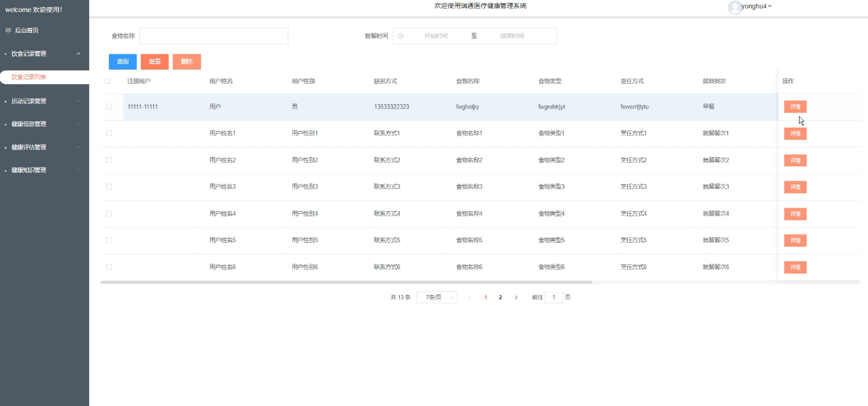
Task: Click the 食物名称 column header
Action: (468, 81)
